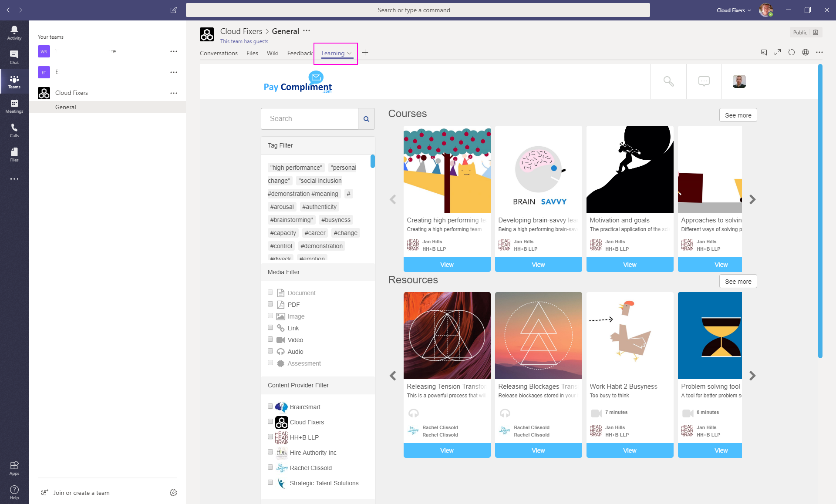Expand the Learning tab dropdown

click(349, 54)
